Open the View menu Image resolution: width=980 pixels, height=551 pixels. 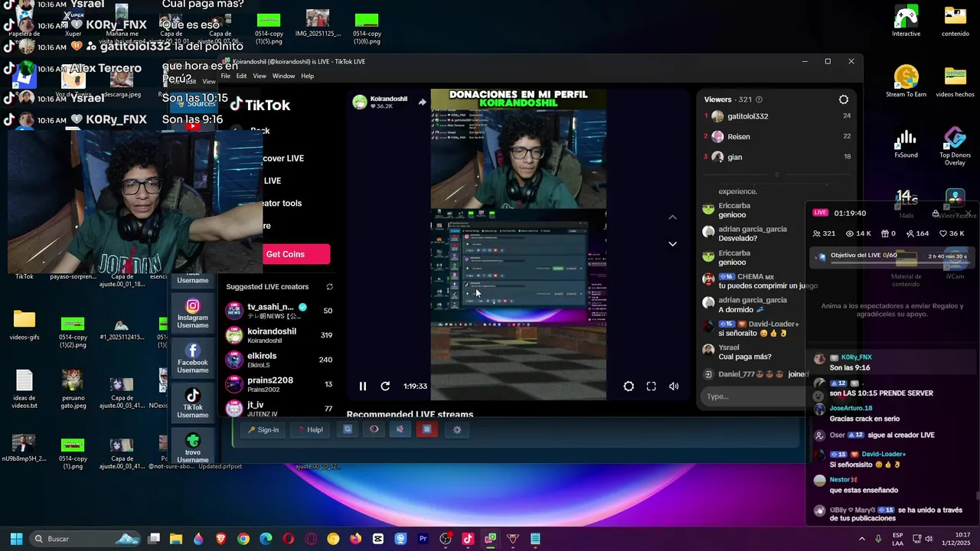[260, 76]
